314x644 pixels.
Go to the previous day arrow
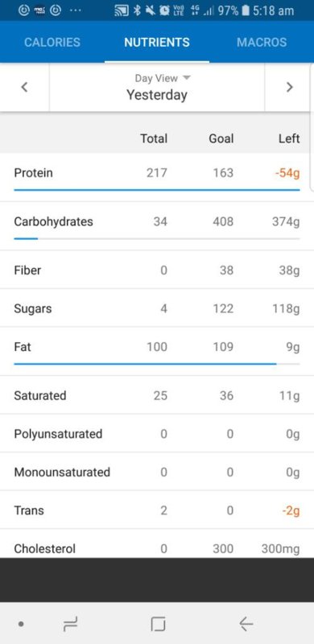25,87
